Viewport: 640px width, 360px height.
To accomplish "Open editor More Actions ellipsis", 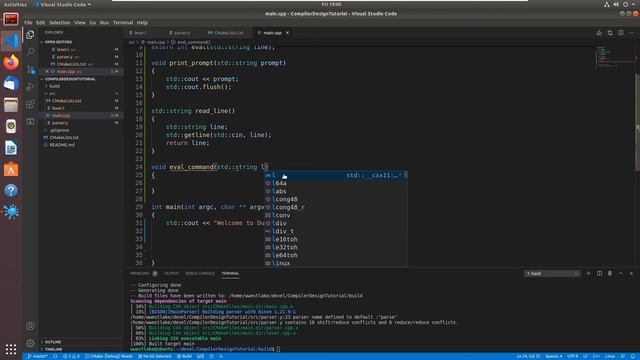I will pyautogui.click(x=631, y=33).
